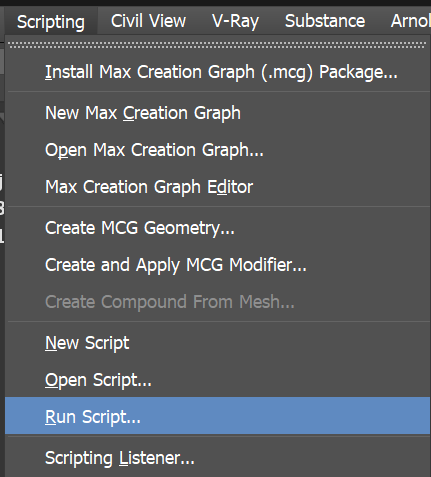The height and width of the screenshot is (477, 431).
Task: Choose Install Max Creation Graph (.mcg) Package
Action: 218,72
